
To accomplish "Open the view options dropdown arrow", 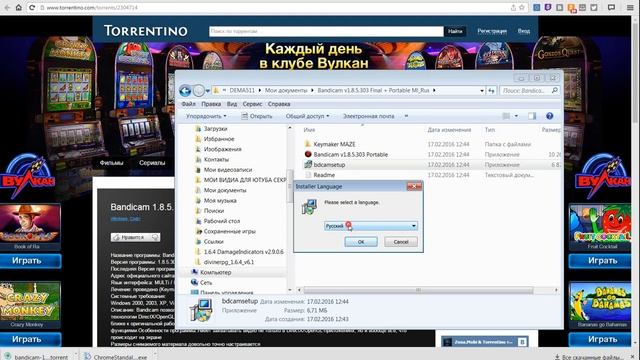I will point(516,116).
